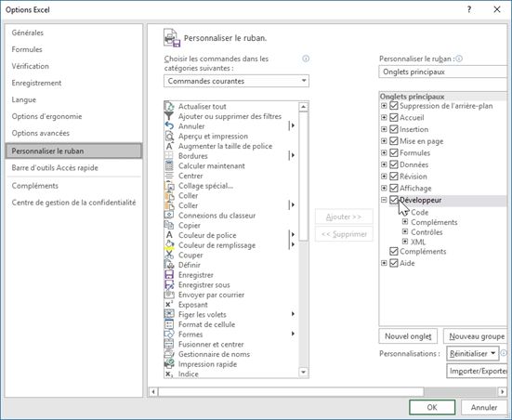Collapse the Développeur tree node
The width and height of the screenshot is (512, 420).
tap(384, 200)
